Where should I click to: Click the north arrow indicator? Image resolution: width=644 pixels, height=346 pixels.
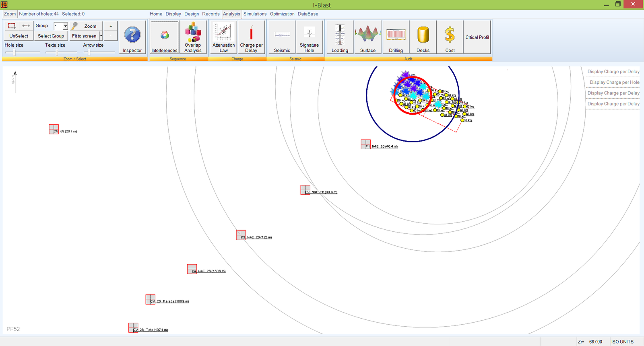[15, 82]
